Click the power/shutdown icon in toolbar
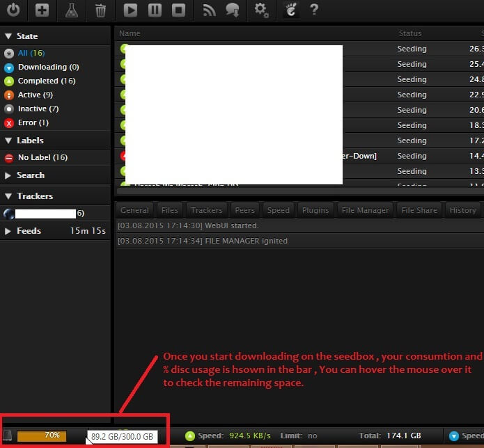Image resolution: width=484 pixels, height=448 pixels. (14, 10)
